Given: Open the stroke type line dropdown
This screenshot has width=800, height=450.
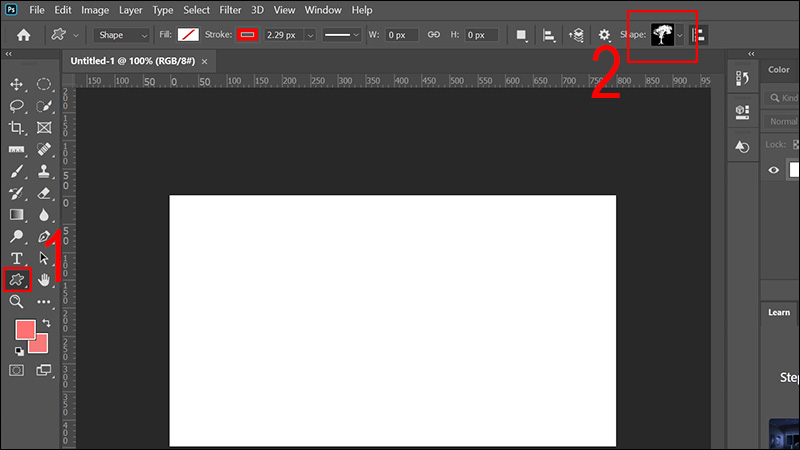Looking at the screenshot, I should (341, 35).
